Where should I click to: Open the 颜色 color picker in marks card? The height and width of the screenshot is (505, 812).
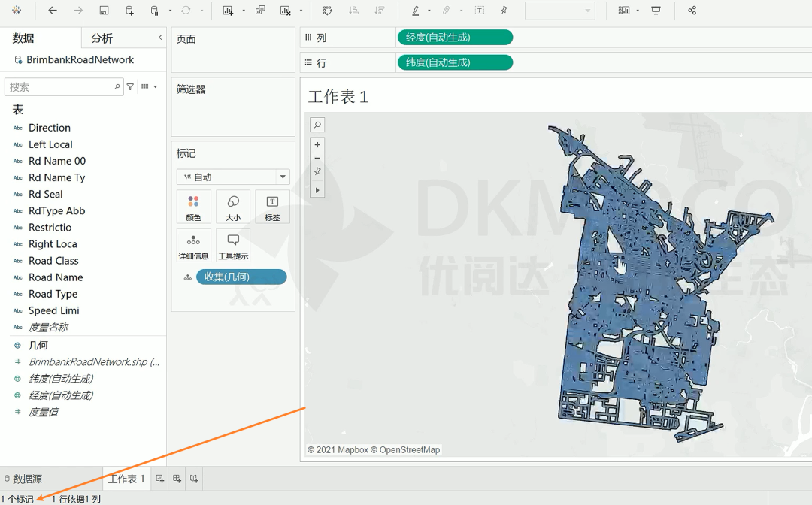(x=193, y=207)
